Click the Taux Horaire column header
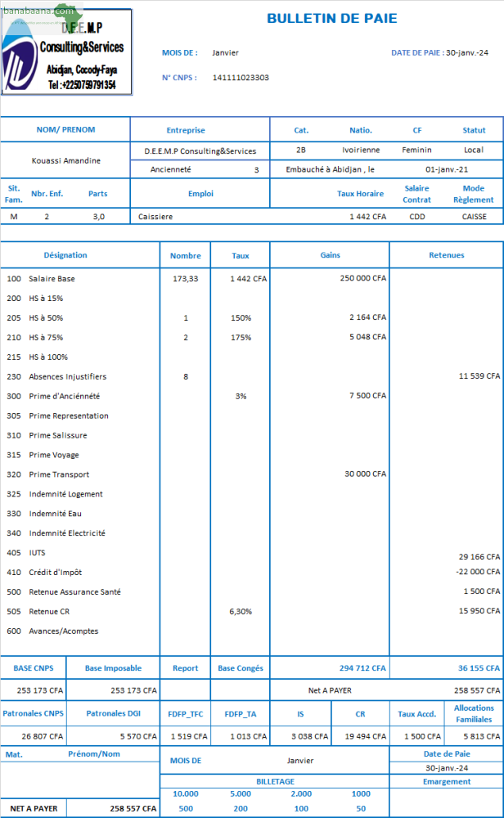 360,194
